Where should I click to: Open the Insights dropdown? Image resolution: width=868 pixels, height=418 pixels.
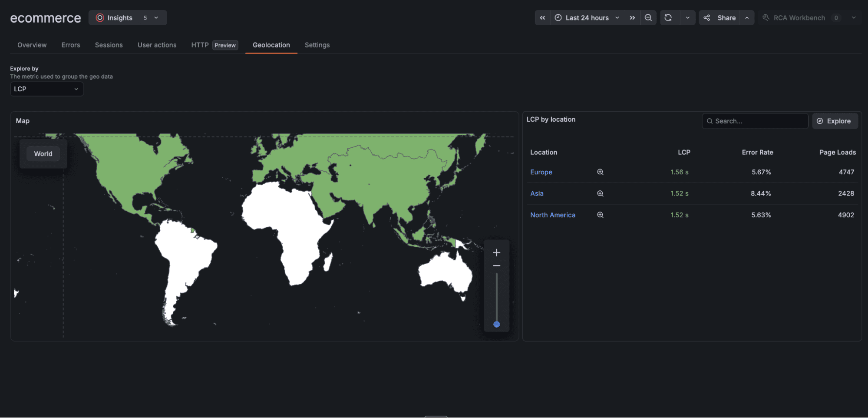[128, 18]
